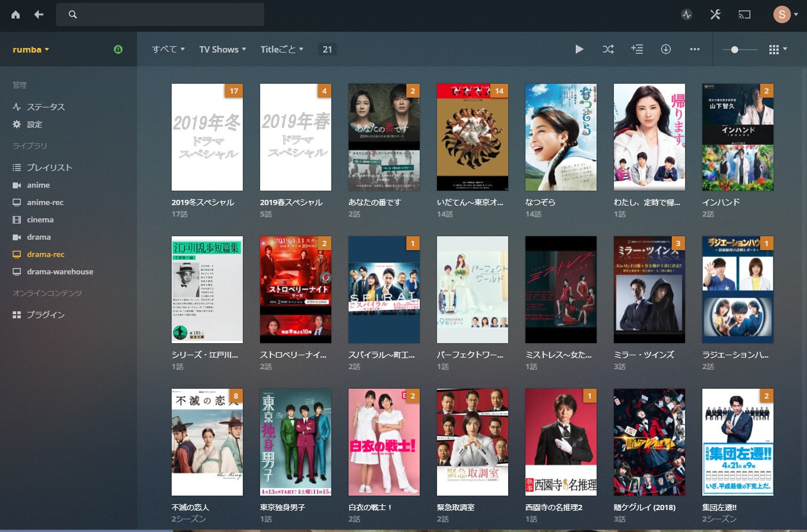
Task: Open 西園寺の名推理2 poster
Action: (x=561, y=442)
